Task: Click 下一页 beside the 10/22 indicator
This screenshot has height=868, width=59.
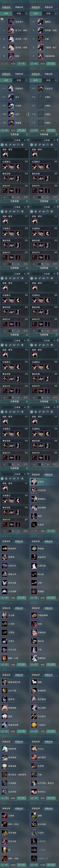Action: click(21, 865)
